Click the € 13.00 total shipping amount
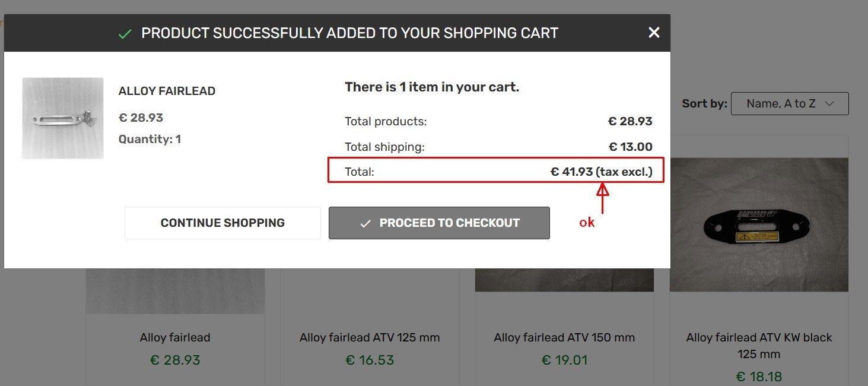This screenshot has width=868, height=386. tap(630, 147)
